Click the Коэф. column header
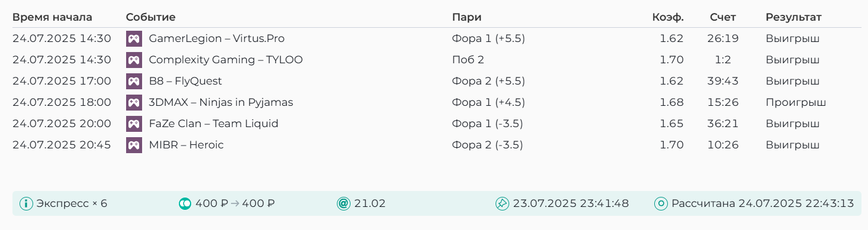 tap(668, 18)
